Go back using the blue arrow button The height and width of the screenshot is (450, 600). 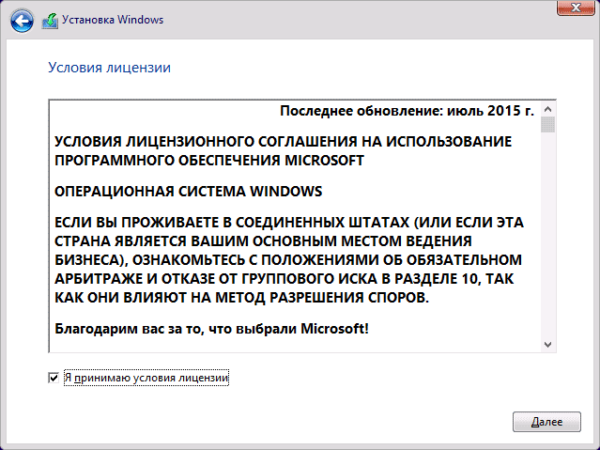21,20
